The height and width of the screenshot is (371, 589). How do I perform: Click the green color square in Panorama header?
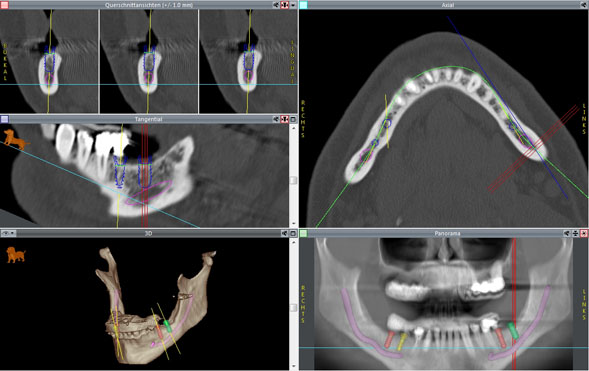[303, 233]
